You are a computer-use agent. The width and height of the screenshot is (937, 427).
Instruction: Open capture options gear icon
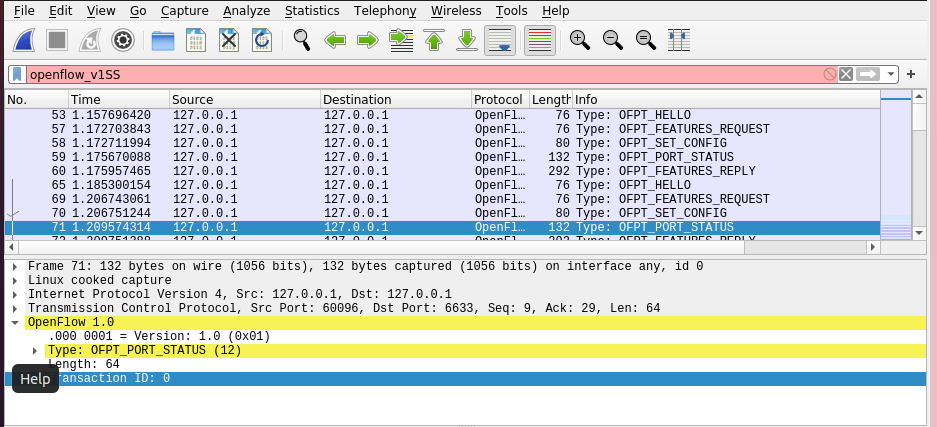point(123,41)
